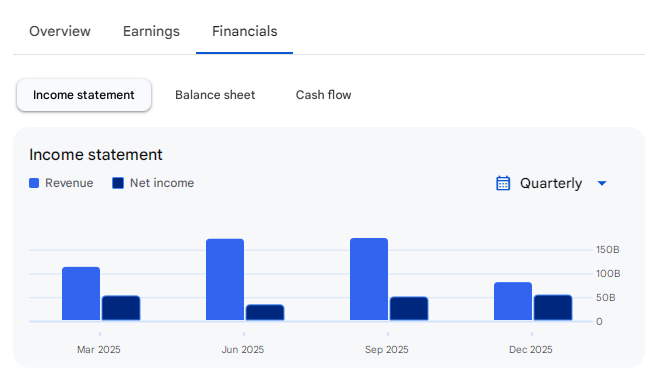Select the Dec 2025 net income bar

point(553,307)
